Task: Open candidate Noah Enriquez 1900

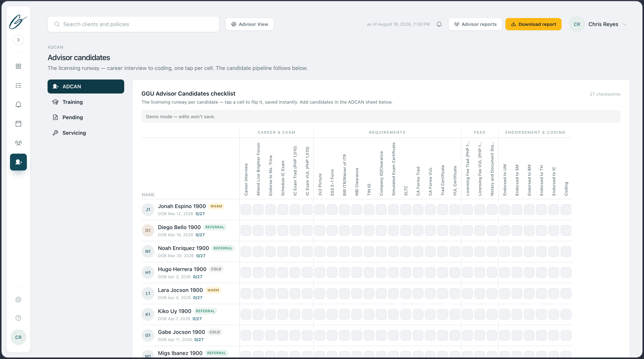Action: pos(183,248)
